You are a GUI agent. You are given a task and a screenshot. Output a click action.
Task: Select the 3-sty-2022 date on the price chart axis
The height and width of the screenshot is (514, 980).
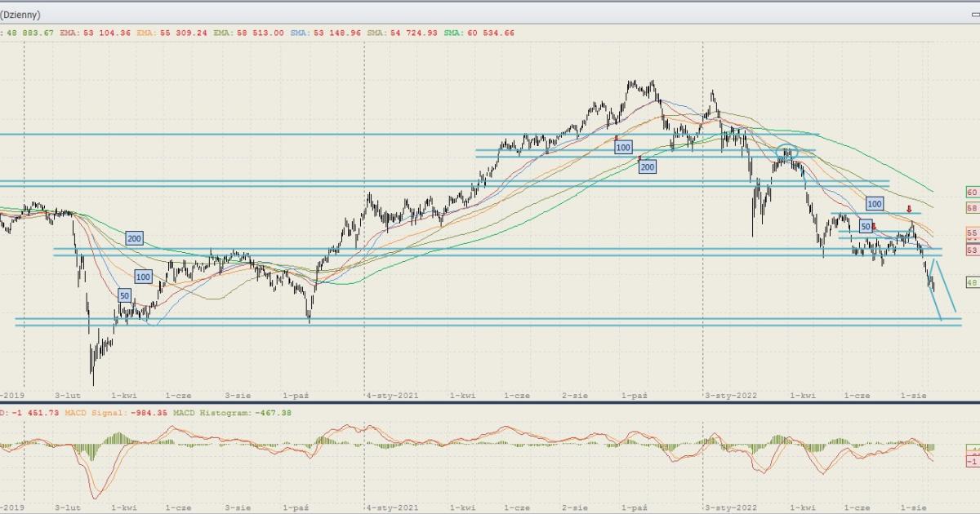point(731,395)
